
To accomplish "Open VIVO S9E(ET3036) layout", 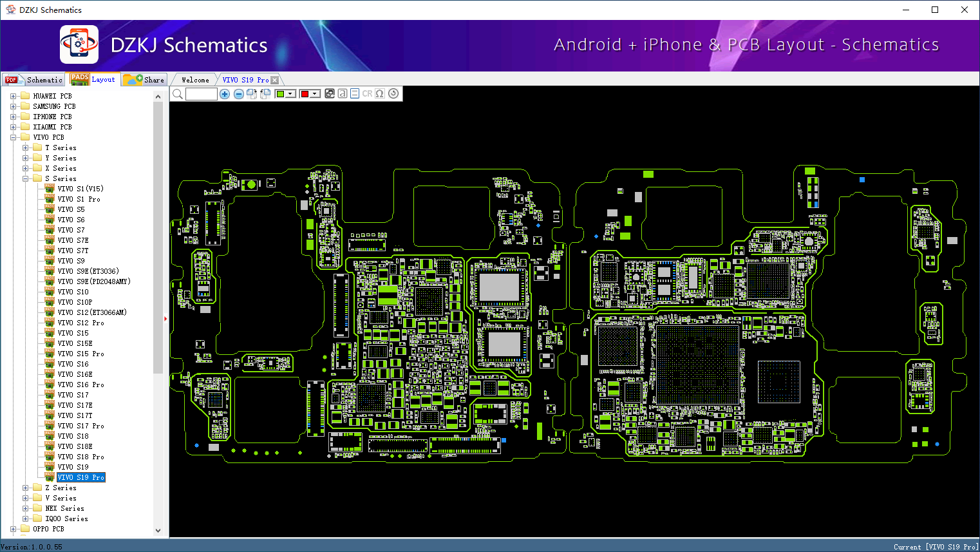I will [x=88, y=271].
